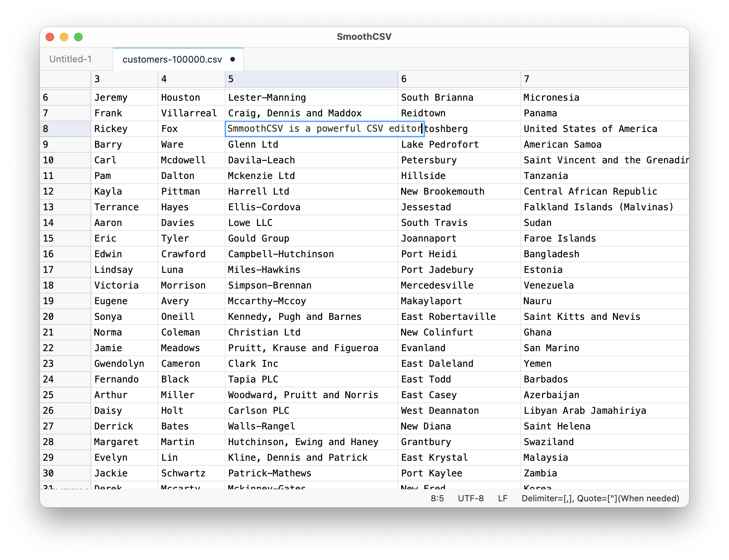The width and height of the screenshot is (729, 560).
Task: Select cell 'Swaziland'
Action: point(605,442)
